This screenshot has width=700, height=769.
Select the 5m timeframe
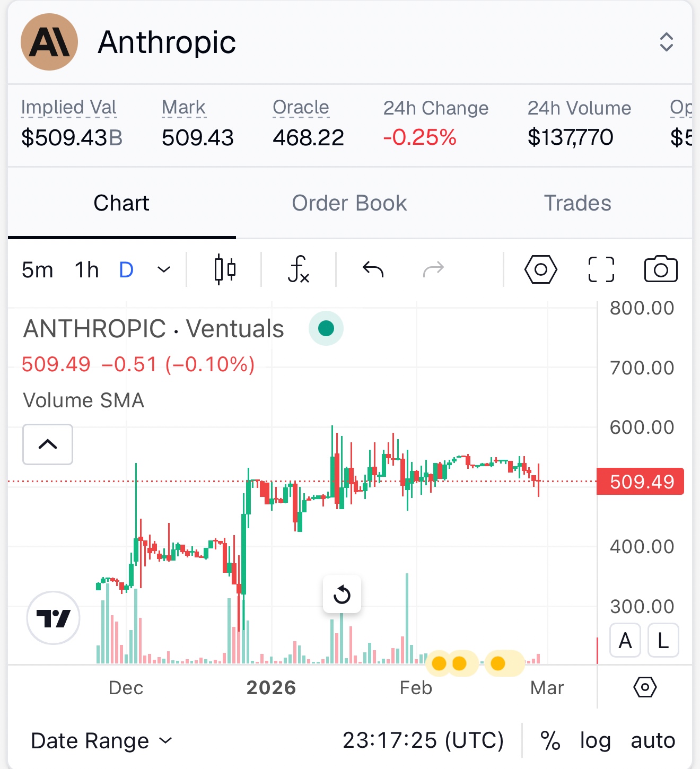pyautogui.click(x=37, y=270)
